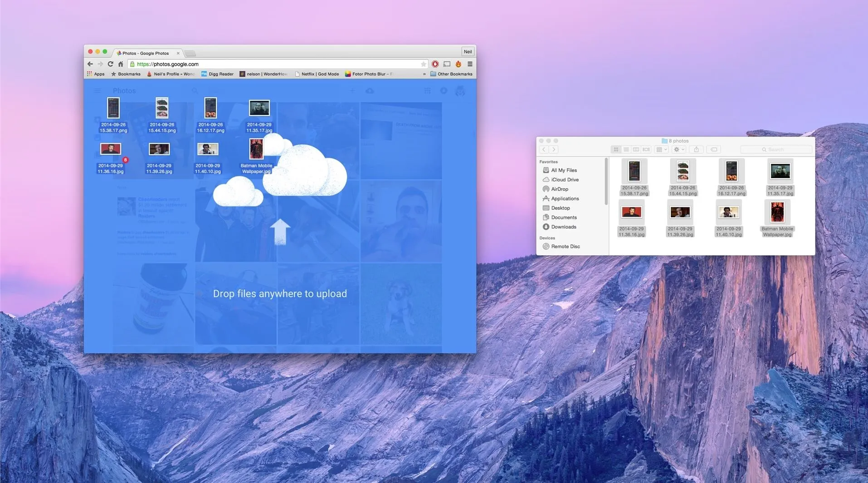Select 2014-09-26 15.38.17.png in Finder
Viewport: 868px width, 483px height.
[634, 177]
